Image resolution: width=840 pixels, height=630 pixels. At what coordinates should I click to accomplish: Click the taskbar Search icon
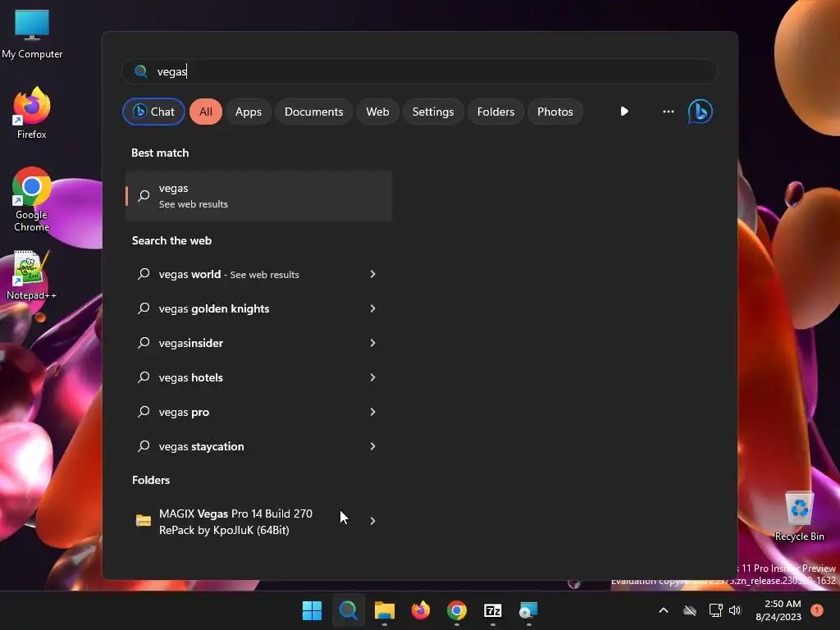(x=348, y=610)
